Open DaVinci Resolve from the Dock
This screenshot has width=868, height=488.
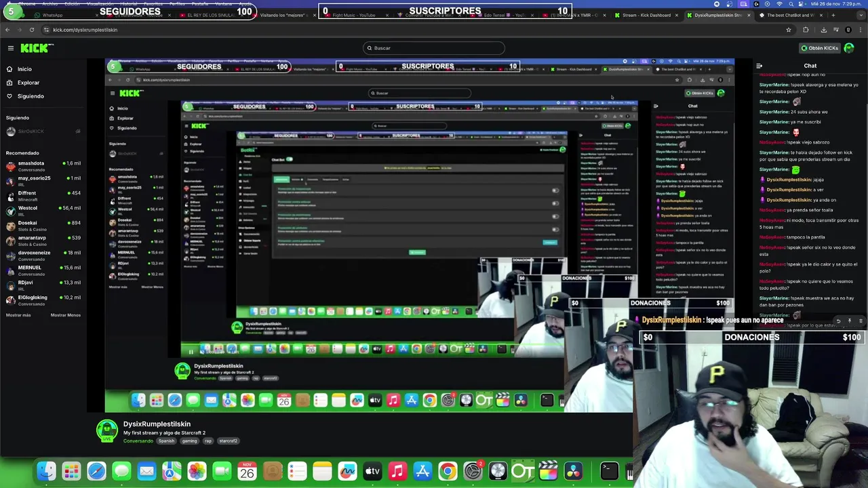[x=573, y=471]
